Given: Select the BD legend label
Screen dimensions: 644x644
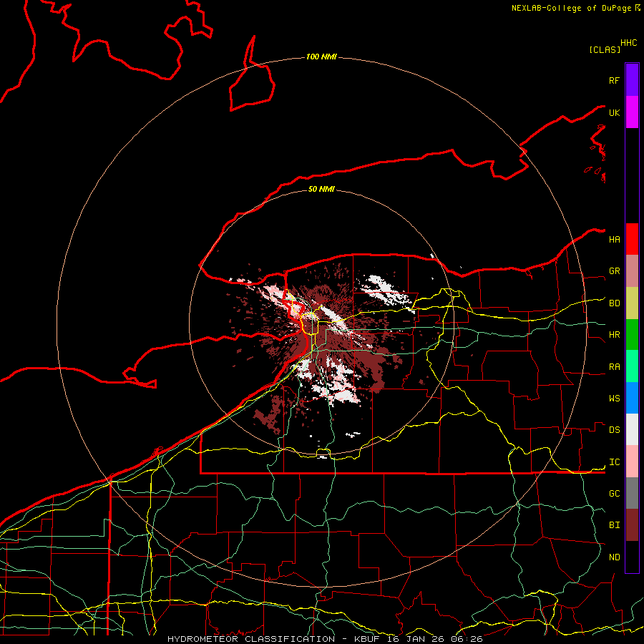Looking at the screenshot, I should (614, 303).
